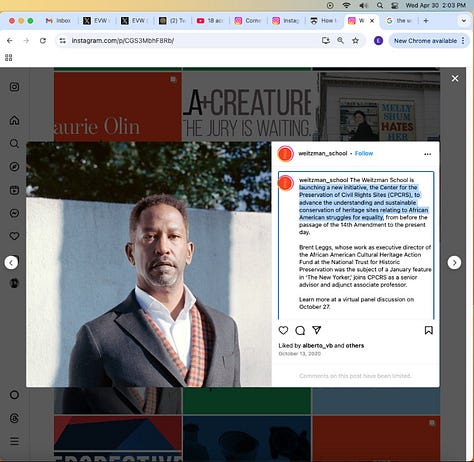Close the current Instagram tab
The height and width of the screenshot is (462, 474).
(372, 21)
